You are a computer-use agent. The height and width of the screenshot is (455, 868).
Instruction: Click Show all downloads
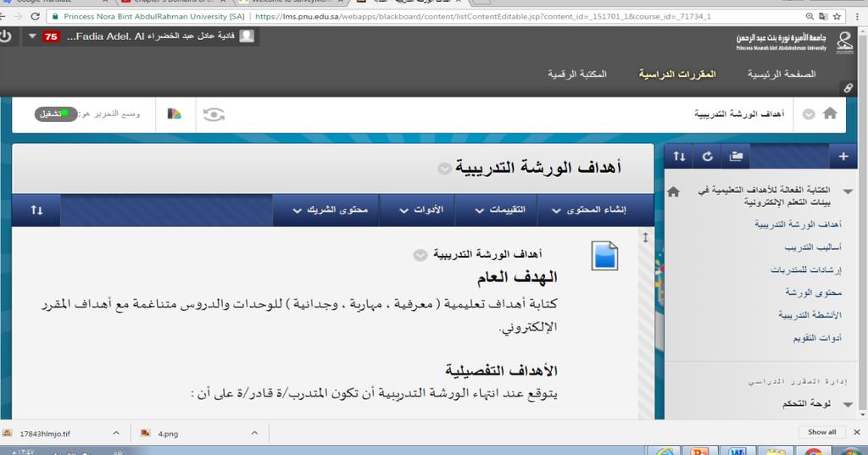tap(821, 432)
